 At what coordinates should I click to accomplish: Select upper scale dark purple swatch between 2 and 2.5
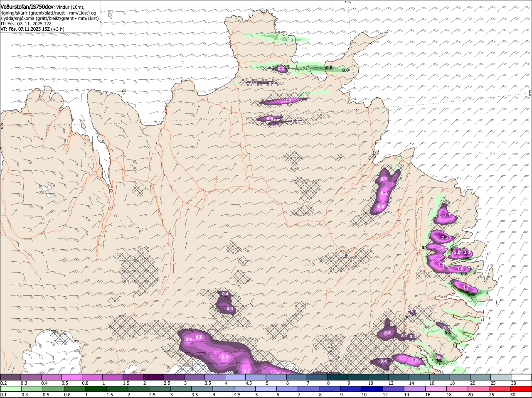(x=153, y=377)
